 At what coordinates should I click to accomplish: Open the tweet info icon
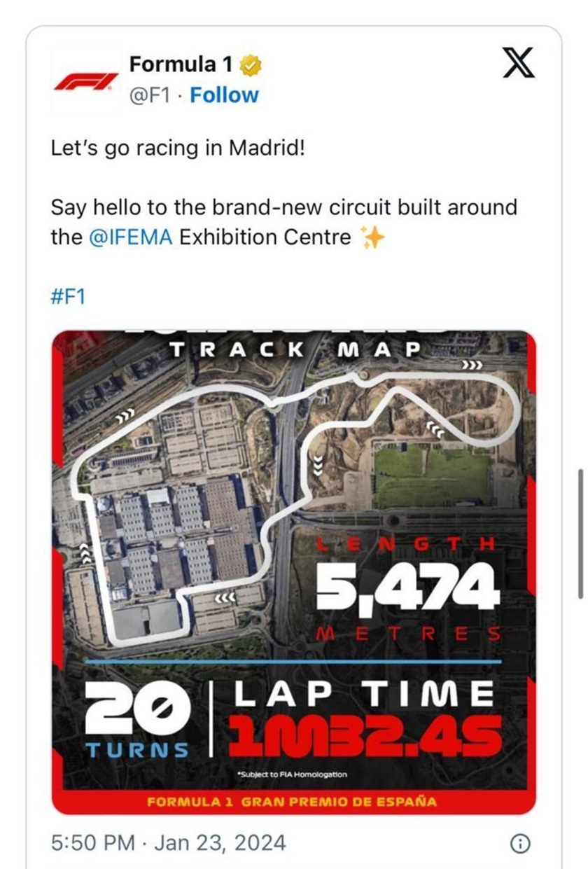(519, 844)
